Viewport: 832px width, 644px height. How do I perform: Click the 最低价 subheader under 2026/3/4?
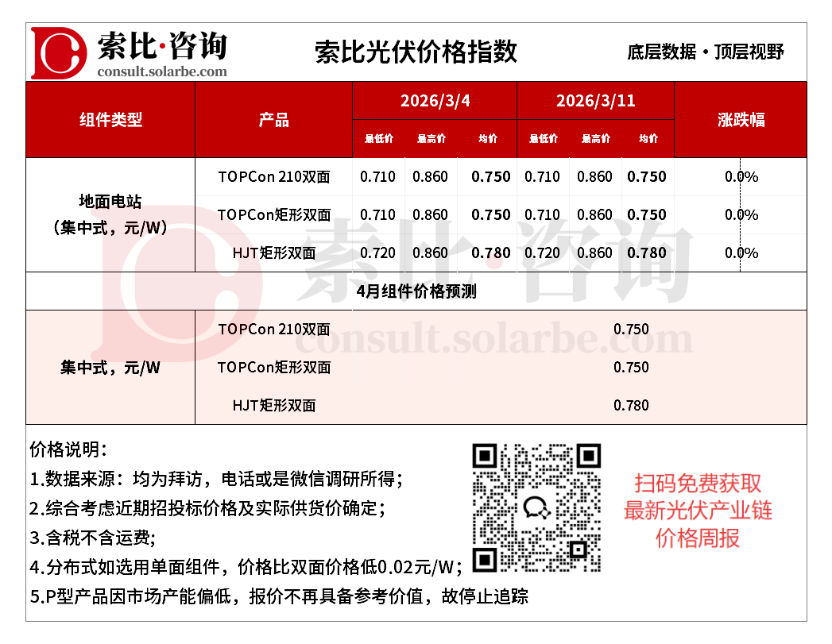click(x=379, y=138)
